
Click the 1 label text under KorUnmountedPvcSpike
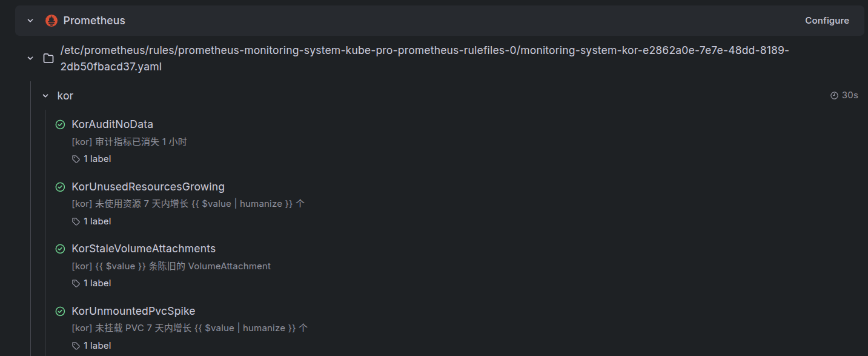(97, 346)
